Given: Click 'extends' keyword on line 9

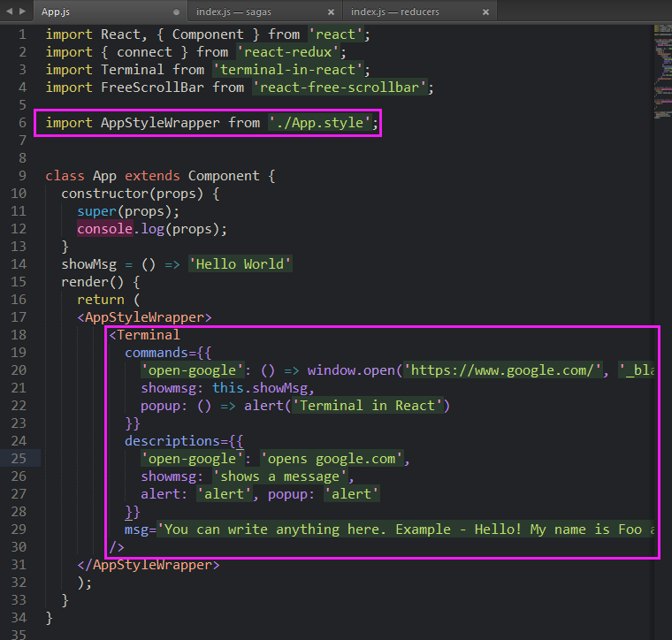Looking at the screenshot, I should pos(152,176).
